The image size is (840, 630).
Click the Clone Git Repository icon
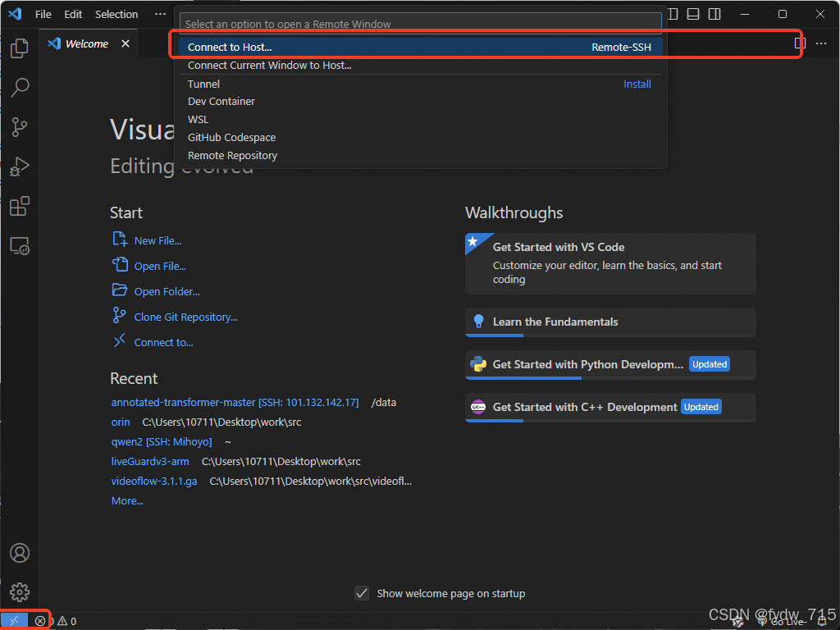point(119,316)
